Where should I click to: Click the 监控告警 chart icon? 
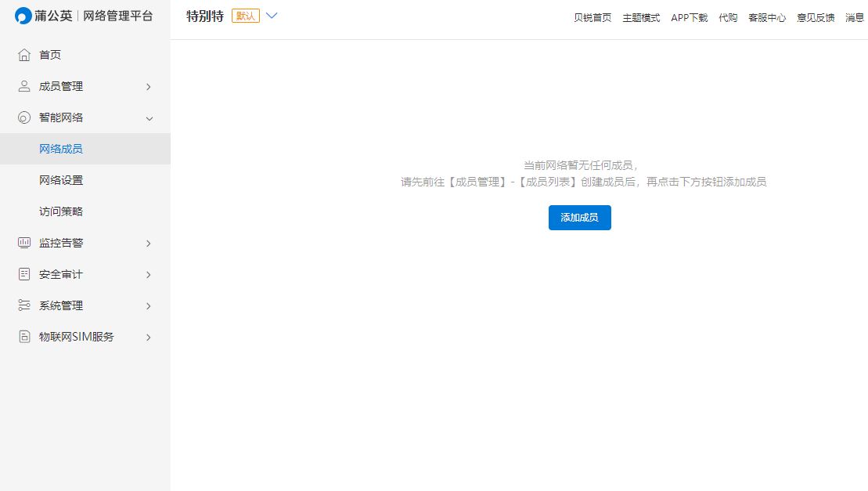(24, 243)
